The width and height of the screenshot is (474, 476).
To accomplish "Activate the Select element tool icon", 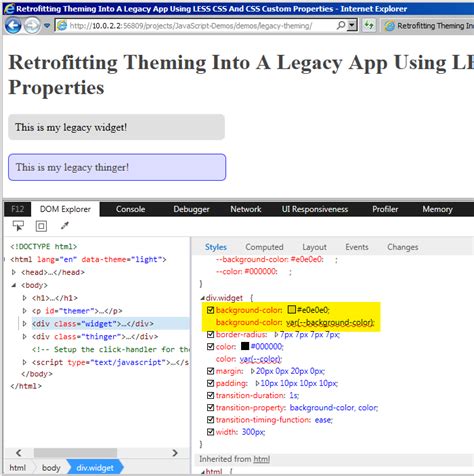I will 18,226.
